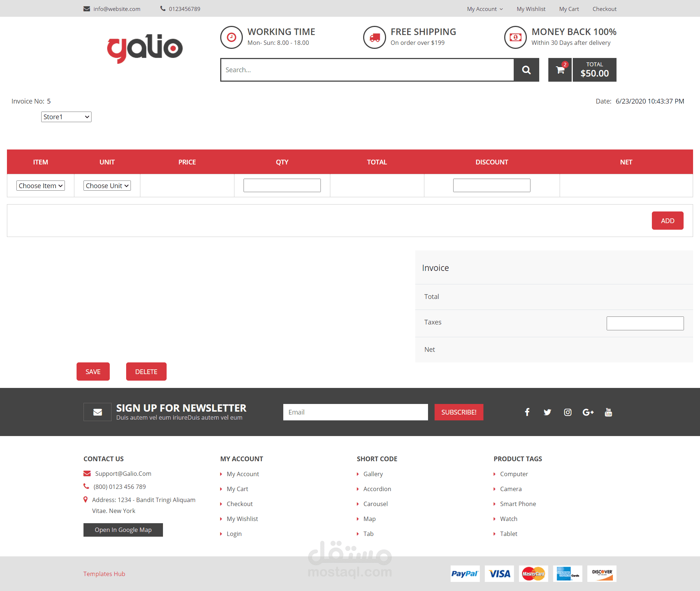Viewport: 700px width, 591px height.
Task: Click the galio logo
Action: click(145, 48)
